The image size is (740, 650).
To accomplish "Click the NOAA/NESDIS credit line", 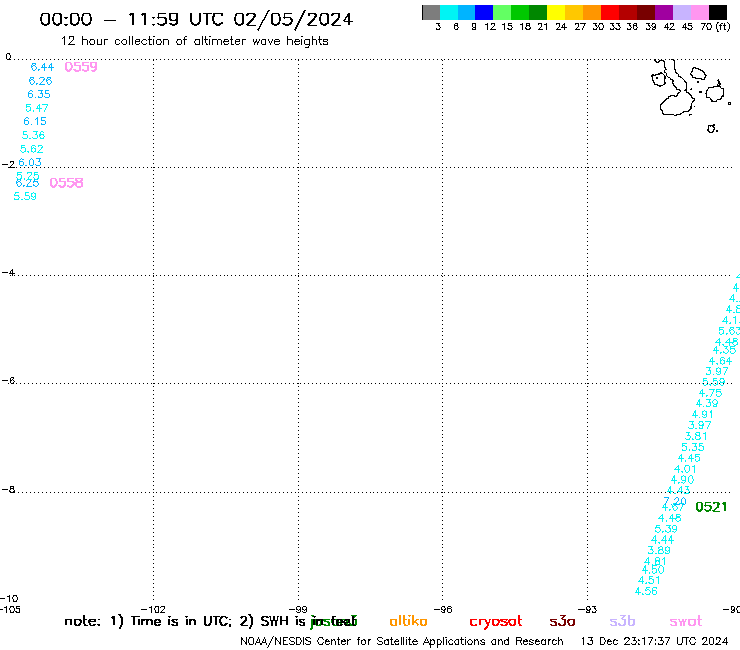I will pos(402,642).
